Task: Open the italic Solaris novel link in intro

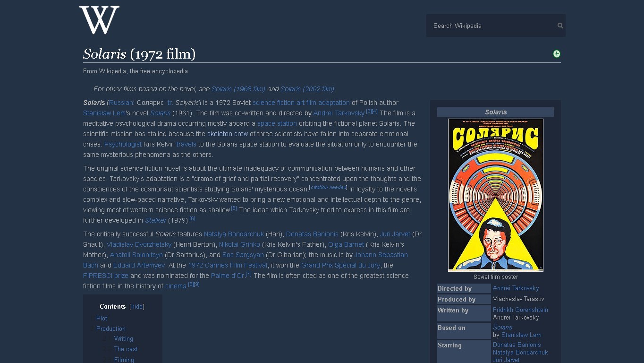Action: pos(160,113)
